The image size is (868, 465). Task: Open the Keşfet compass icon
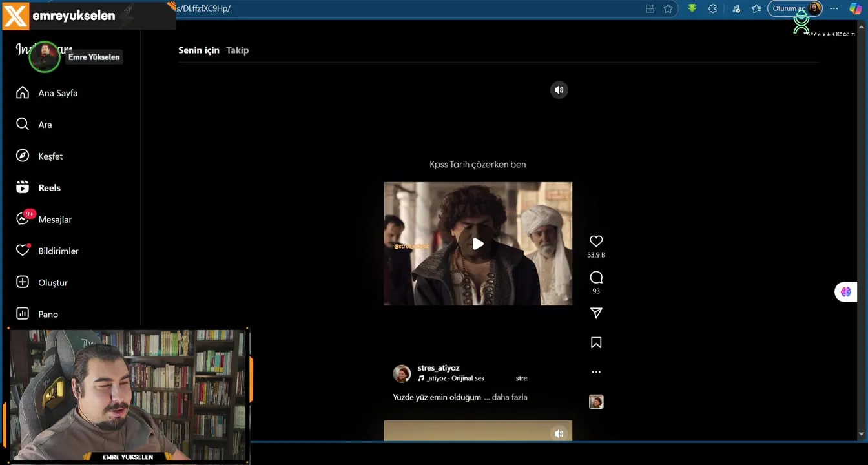point(23,156)
